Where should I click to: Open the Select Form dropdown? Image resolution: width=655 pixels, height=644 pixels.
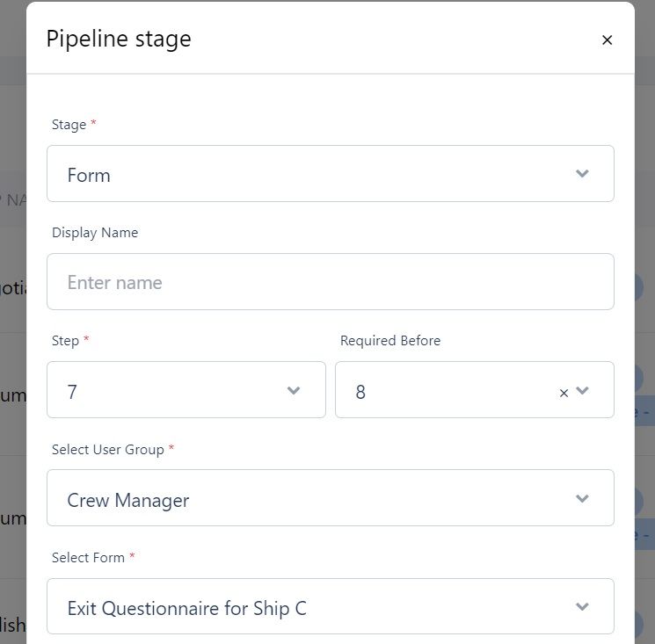coord(331,606)
